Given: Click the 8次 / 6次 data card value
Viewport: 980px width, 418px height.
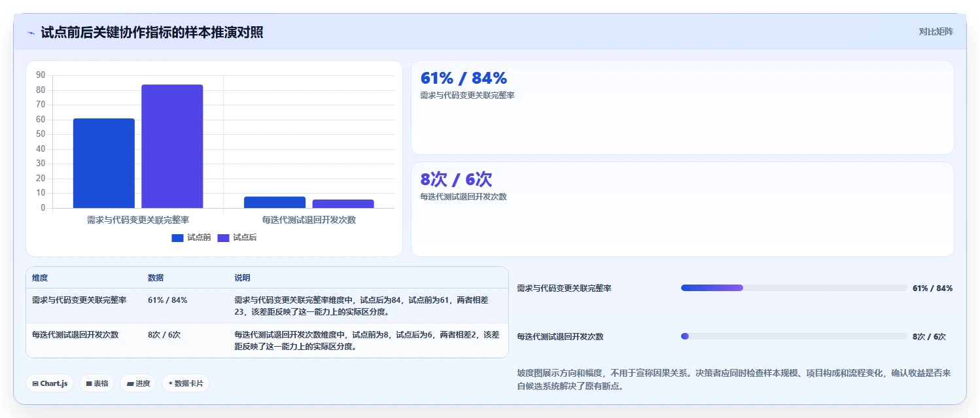Looking at the screenshot, I should pyautogui.click(x=456, y=179).
